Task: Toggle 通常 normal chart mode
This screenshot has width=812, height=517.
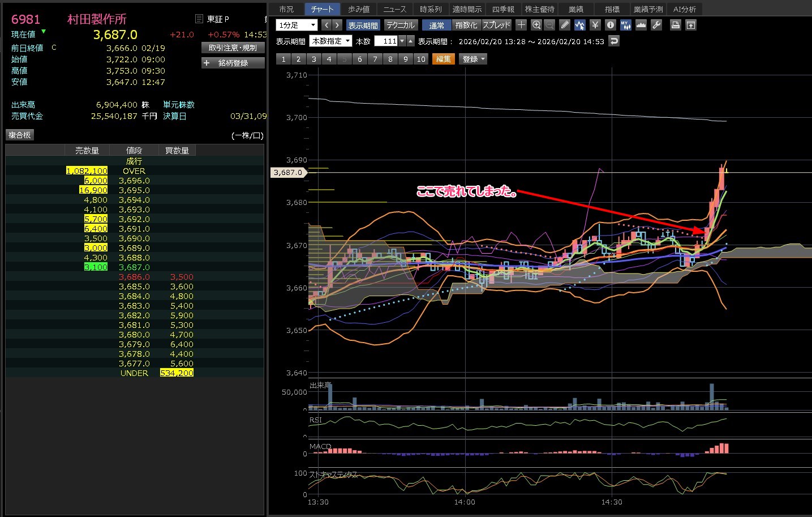Action: pyautogui.click(x=436, y=25)
